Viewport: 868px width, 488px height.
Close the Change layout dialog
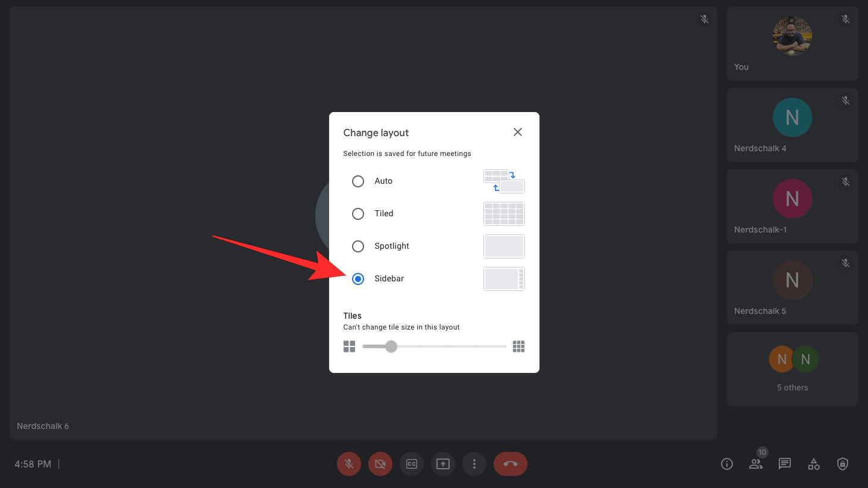click(x=517, y=131)
